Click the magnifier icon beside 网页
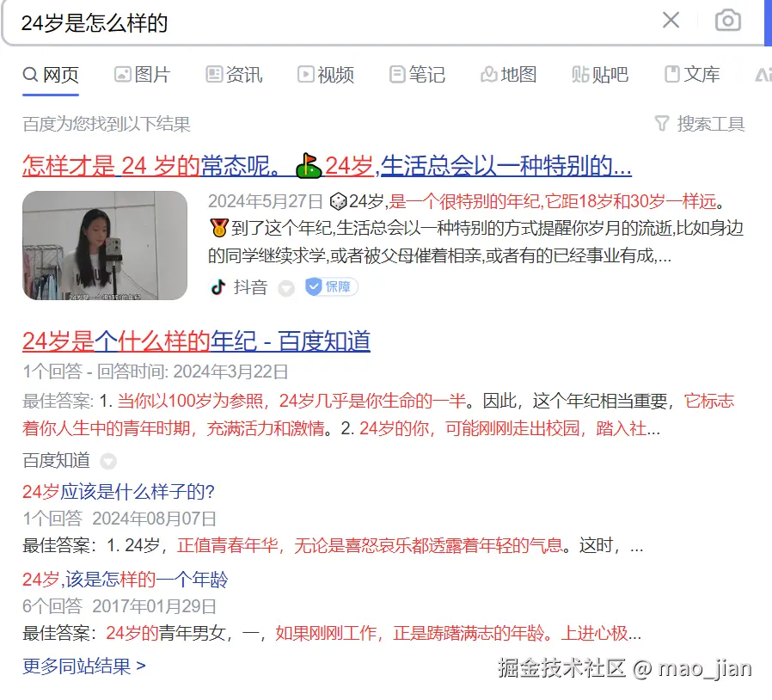This screenshot has width=772, height=700. (x=31, y=75)
